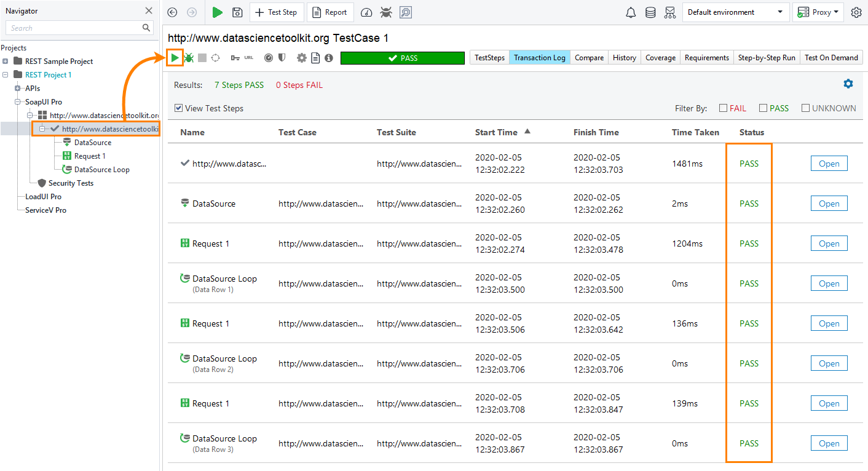Uncheck View Test Steps checkbox
Viewport: 868px width, 471px height.
(x=178, y=108)
